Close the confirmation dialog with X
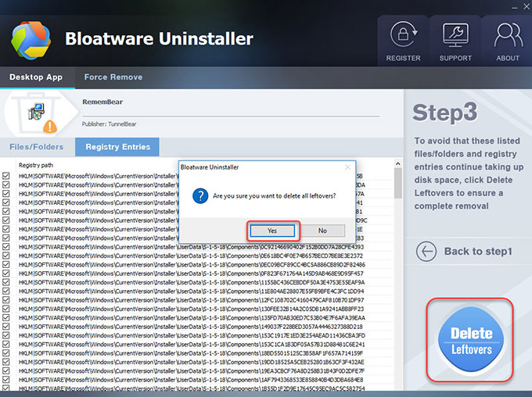Image resolution: width=532 pixels, height=397 pixels. pyautogui.click(x=347, y=167)
